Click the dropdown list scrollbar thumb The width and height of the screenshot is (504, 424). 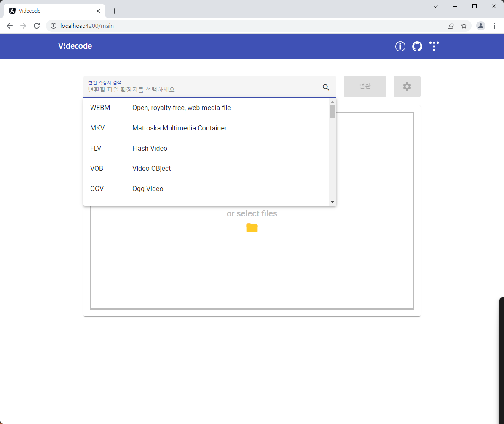pos(332,111)
